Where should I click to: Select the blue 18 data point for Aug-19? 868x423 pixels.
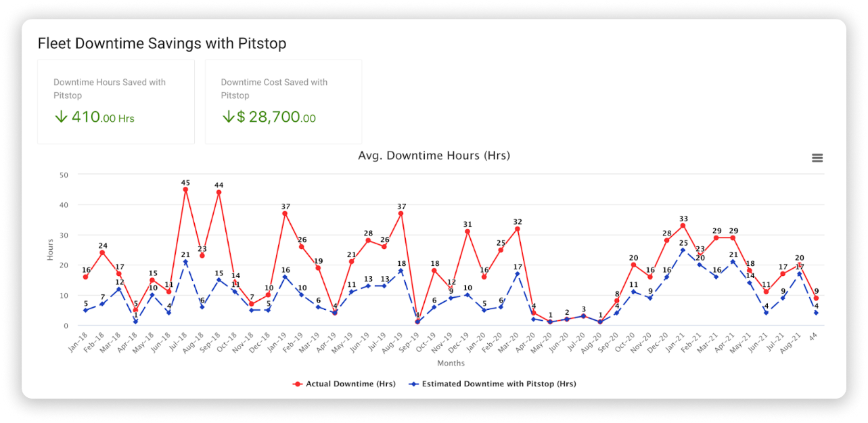(401, 271)
